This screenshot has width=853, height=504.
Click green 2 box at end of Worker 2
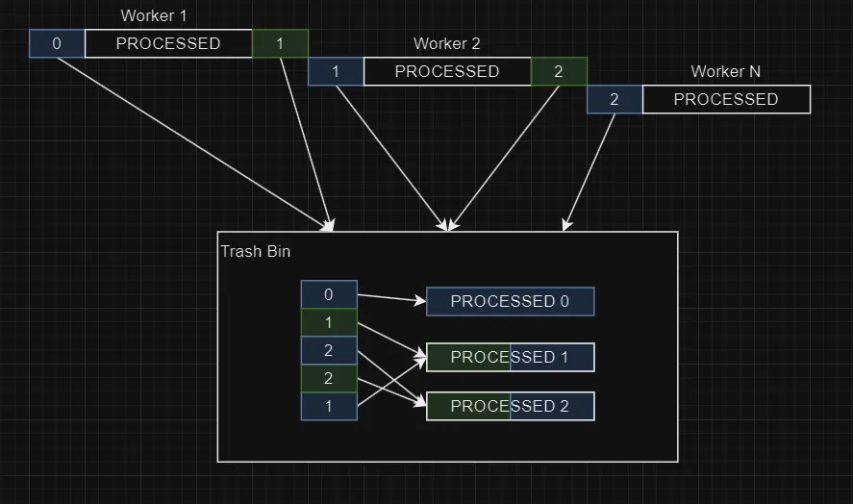click(559, 71)
